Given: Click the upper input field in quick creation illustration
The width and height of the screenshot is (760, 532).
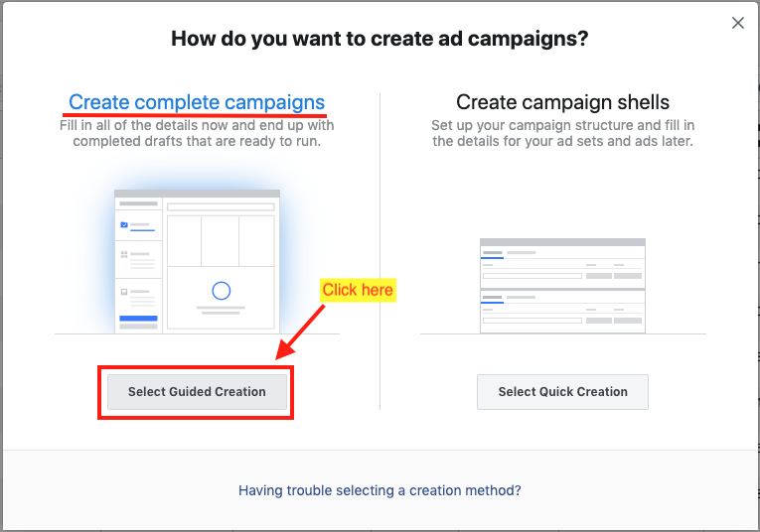Looking at the screenshot, I should (532, 275).
